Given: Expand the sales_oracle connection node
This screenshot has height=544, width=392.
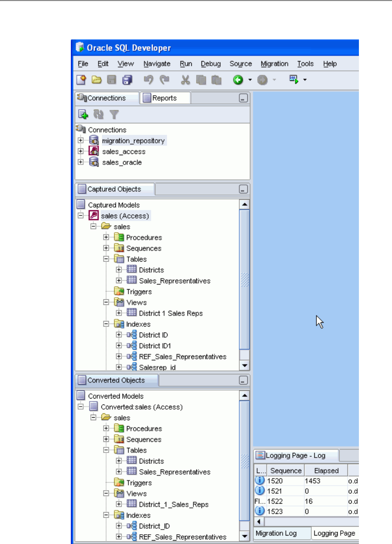Looking at the screenshot, I should (x=81, y=162).
